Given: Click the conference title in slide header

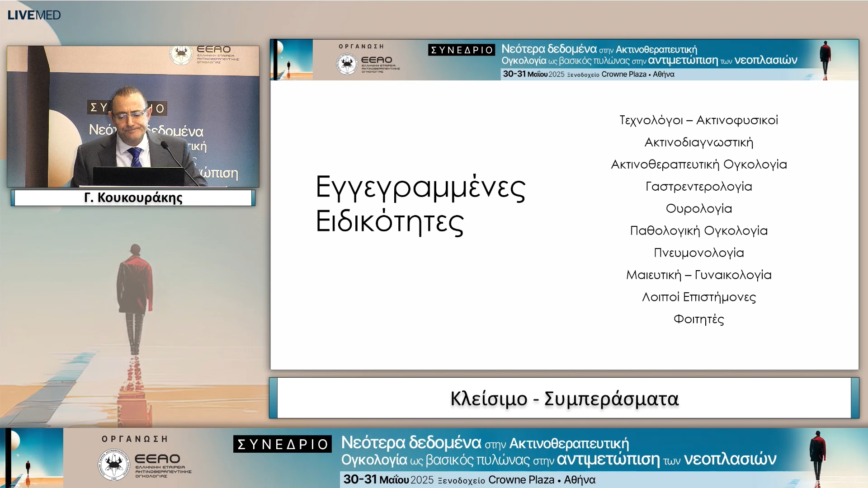Looking at the screenshot, I should (x=649, y=55).
